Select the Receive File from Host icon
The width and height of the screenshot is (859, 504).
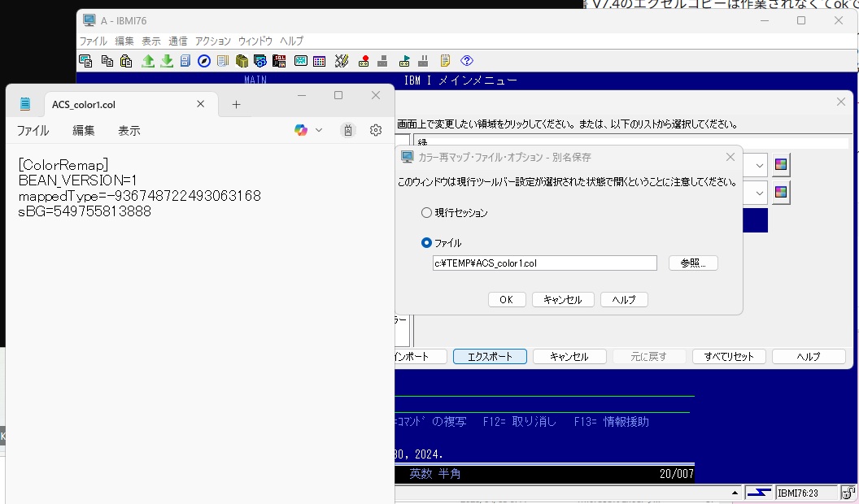tap(167, 60)
